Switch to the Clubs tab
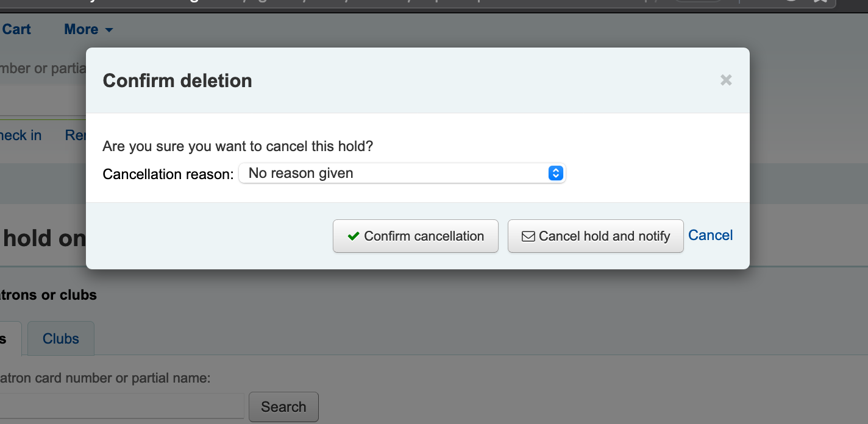 61,339
